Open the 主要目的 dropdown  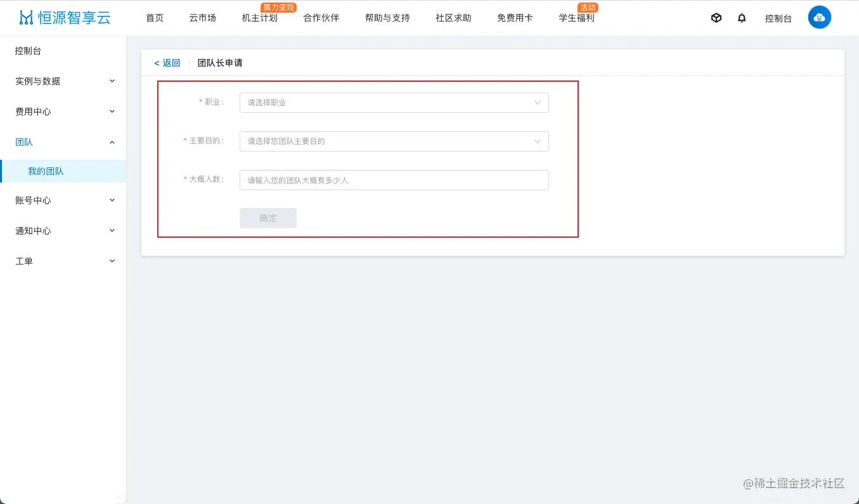[394, 141]
